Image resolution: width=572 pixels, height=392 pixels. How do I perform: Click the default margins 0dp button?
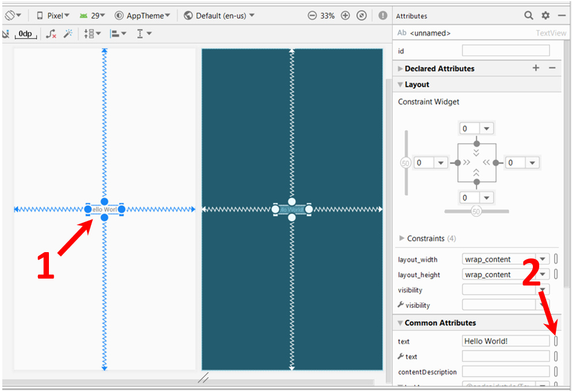[x=25, y=34]
